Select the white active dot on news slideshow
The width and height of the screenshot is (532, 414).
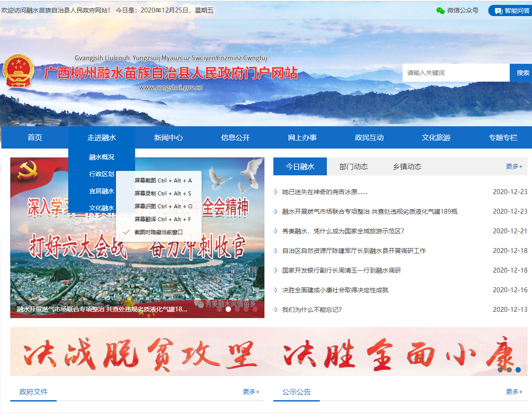[x=228, y=309]
